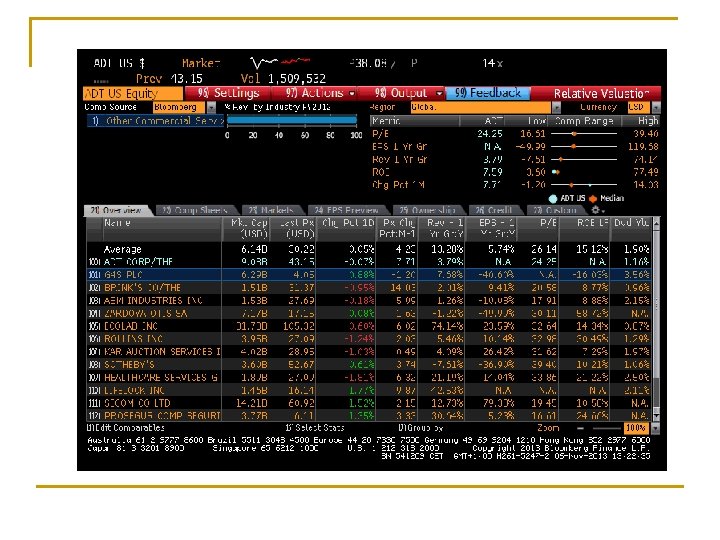Click the Feedback button
This screenshot has height=540, width=720.
pos(488,93)
